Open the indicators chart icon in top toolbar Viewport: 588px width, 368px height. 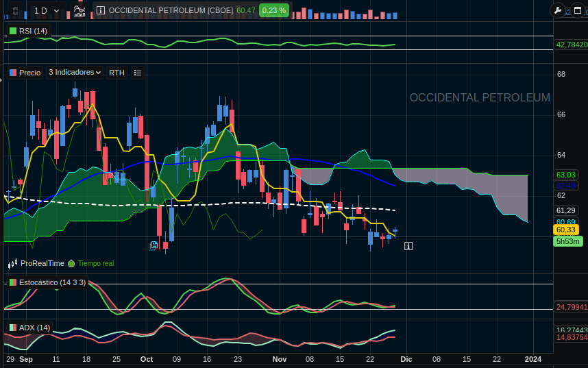click(x=79, y=10)
